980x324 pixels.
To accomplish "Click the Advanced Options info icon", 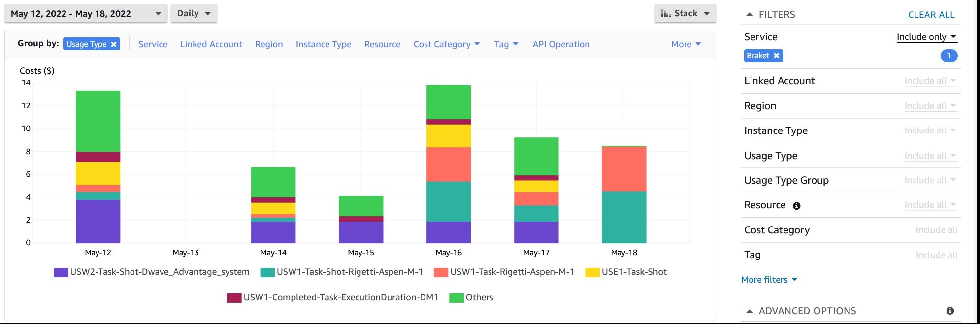I will 950,311.
